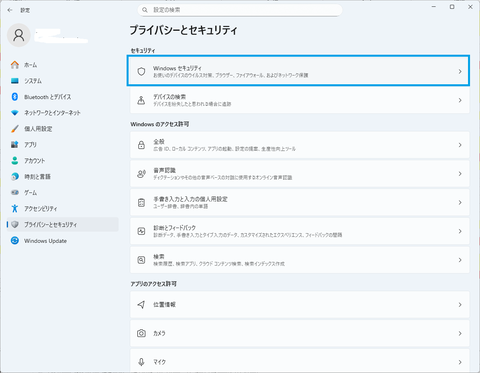The height and width of the screenshot is (373, 480).
Task: Open 時刻と言語 settings label
Action: point(37,177)
